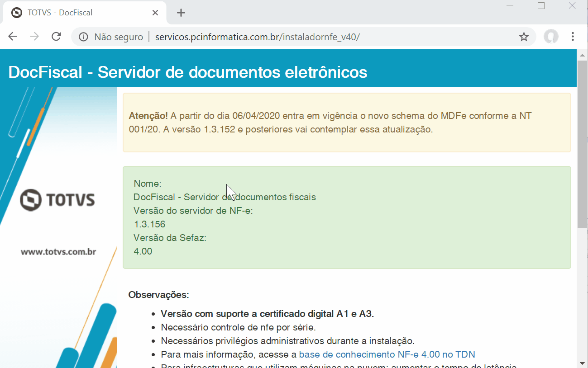
Task: Close the Chrome window
Action: (572, 6)
